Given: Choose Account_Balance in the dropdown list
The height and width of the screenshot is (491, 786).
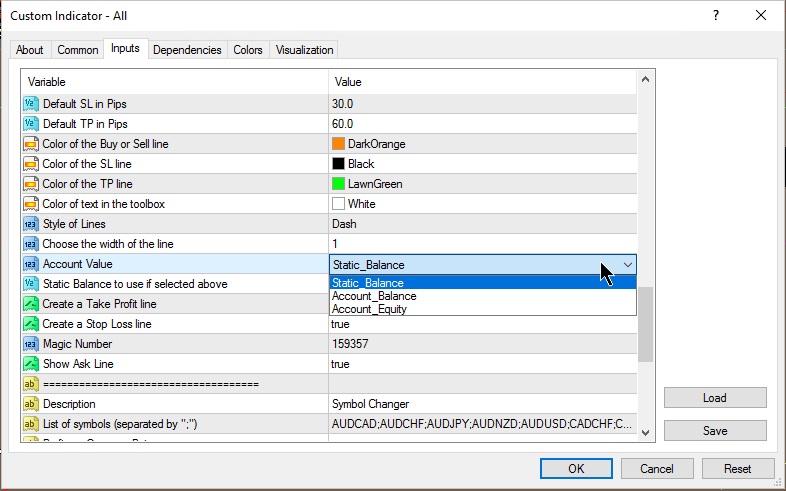Looking at the screenshot, I should pos(483,296).
